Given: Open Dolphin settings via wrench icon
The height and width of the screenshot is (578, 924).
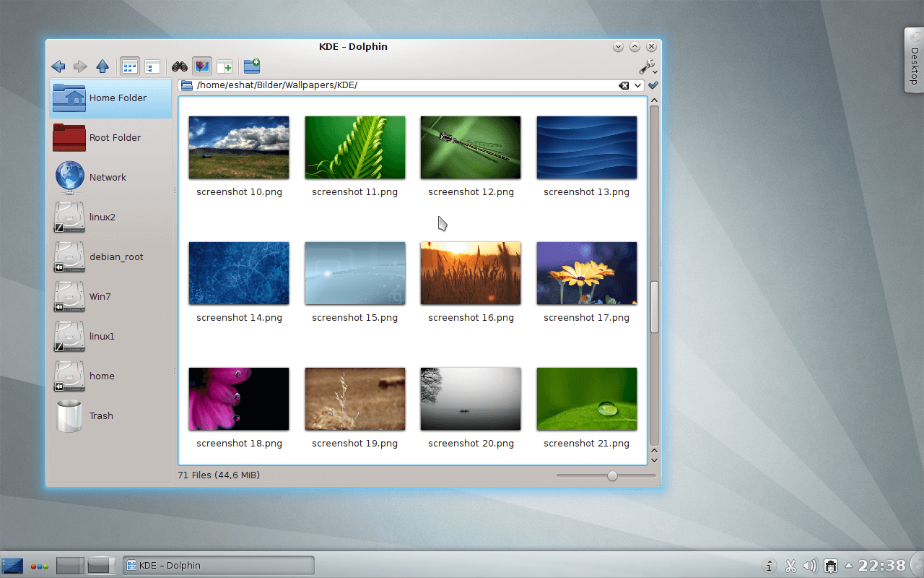Looking at the screenshot, I should coord(646,66).
